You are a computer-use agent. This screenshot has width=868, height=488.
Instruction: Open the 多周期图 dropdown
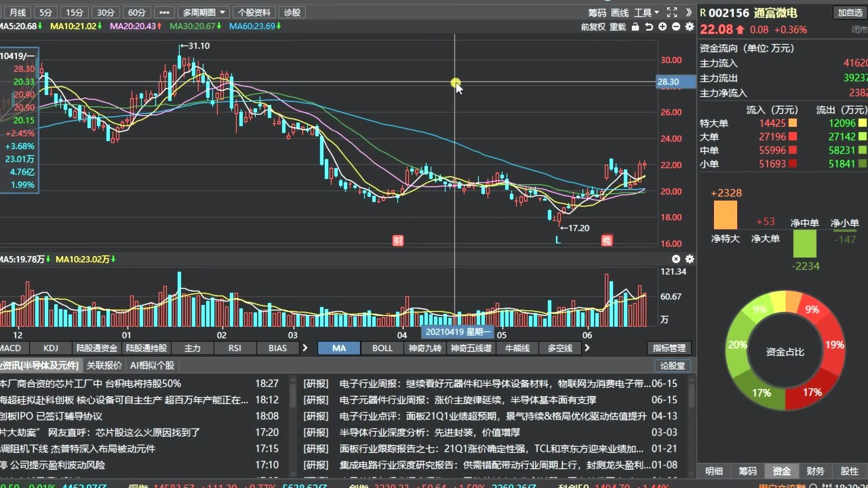click(x=203, y=12)
